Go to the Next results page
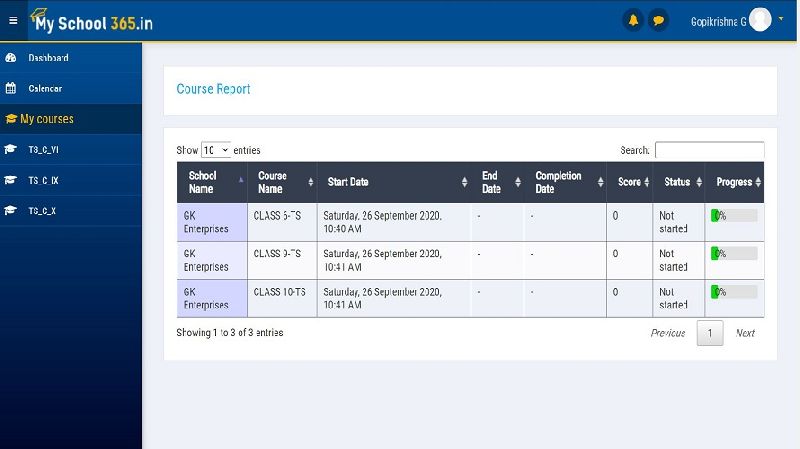800x449 pixels. [745, 333]
